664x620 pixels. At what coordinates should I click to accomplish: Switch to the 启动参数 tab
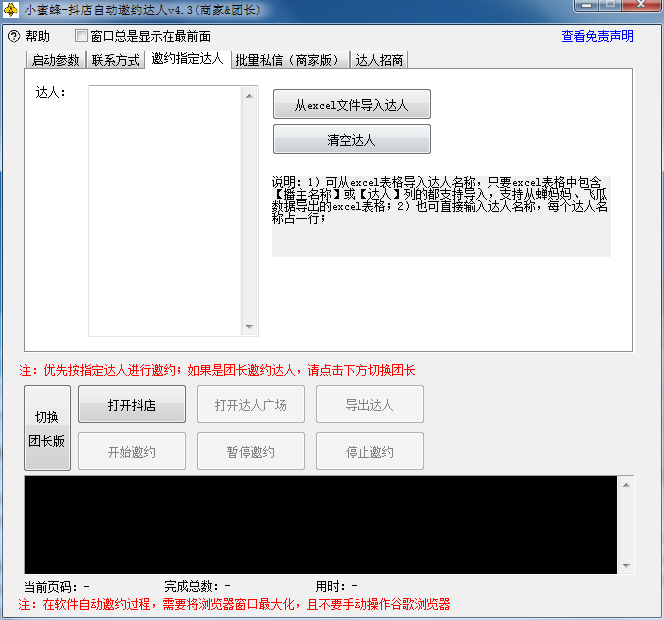click(x=55, y=60)
